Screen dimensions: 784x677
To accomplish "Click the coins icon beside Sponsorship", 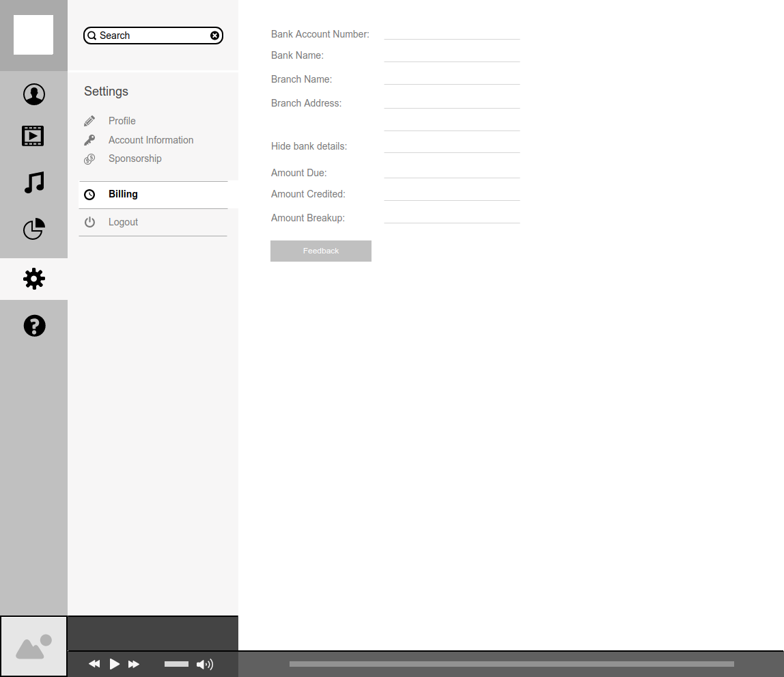I will (89, 159).
